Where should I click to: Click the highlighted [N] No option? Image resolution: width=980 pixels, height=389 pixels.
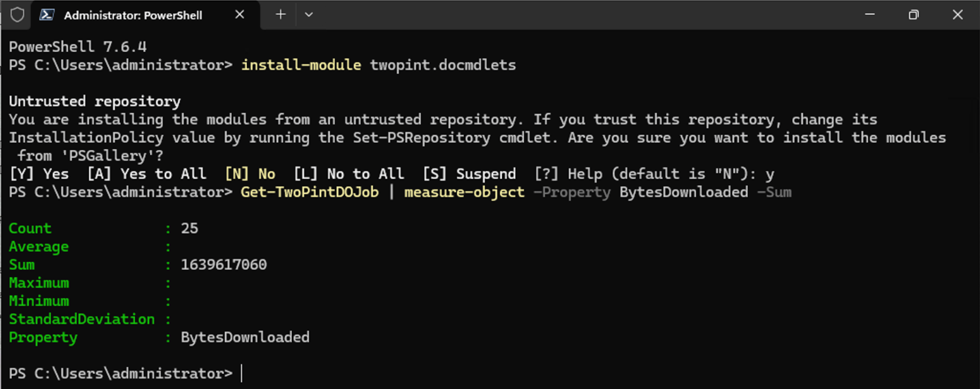[250, 174]
